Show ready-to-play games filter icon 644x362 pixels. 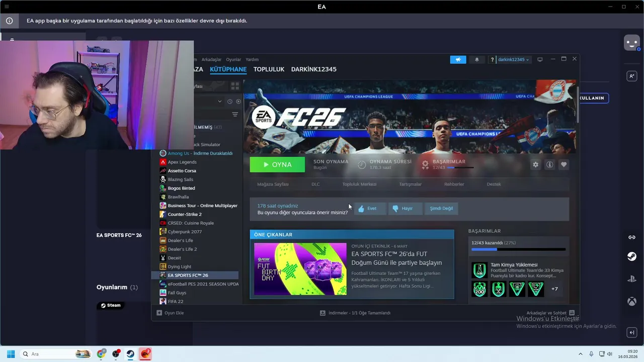pyautogui.click(x=238, y=102)
